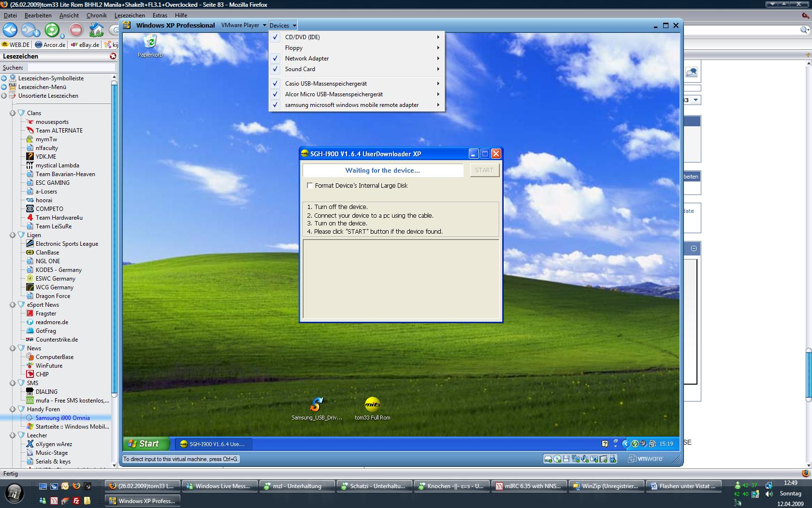Click Windows Vista start orb

click(14, 494)
